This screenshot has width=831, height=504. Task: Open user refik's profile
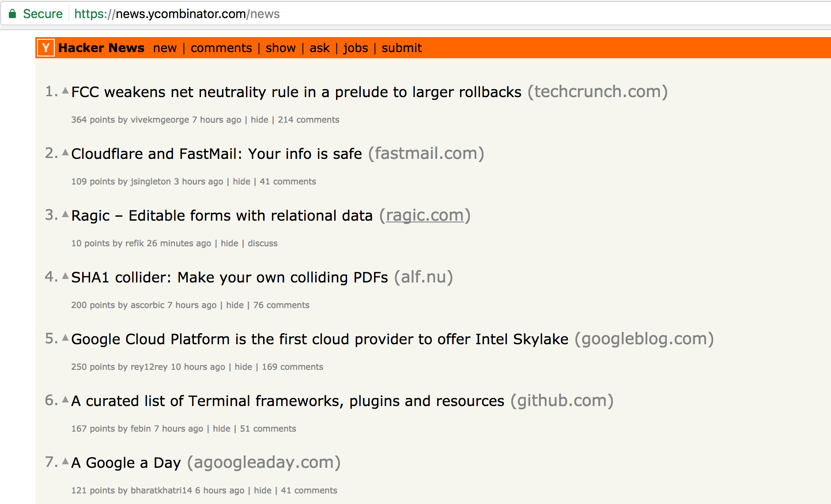click(x=135, y=243)
